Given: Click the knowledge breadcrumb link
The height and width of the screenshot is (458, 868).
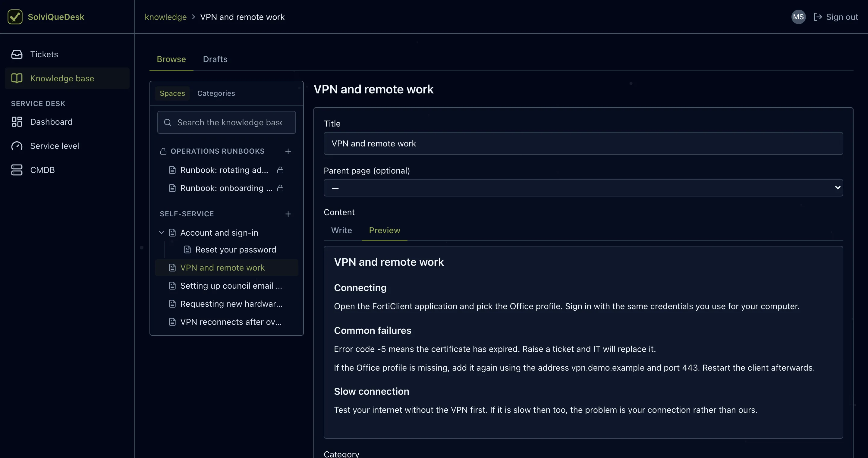Looking at the screenshot, I should 165,17.
